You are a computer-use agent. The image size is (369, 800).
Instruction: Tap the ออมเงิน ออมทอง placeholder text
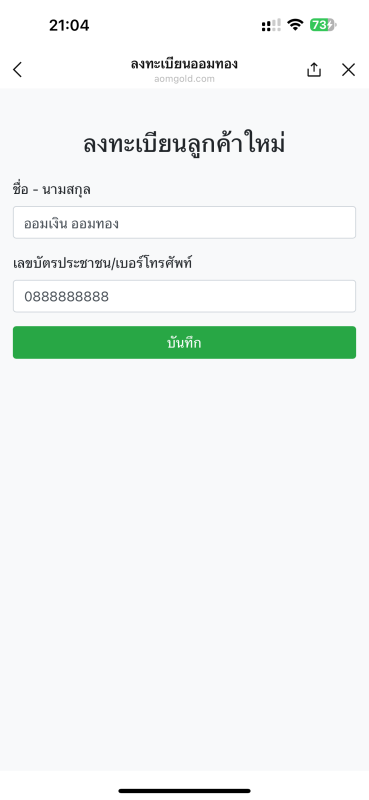tap(71, 223)
